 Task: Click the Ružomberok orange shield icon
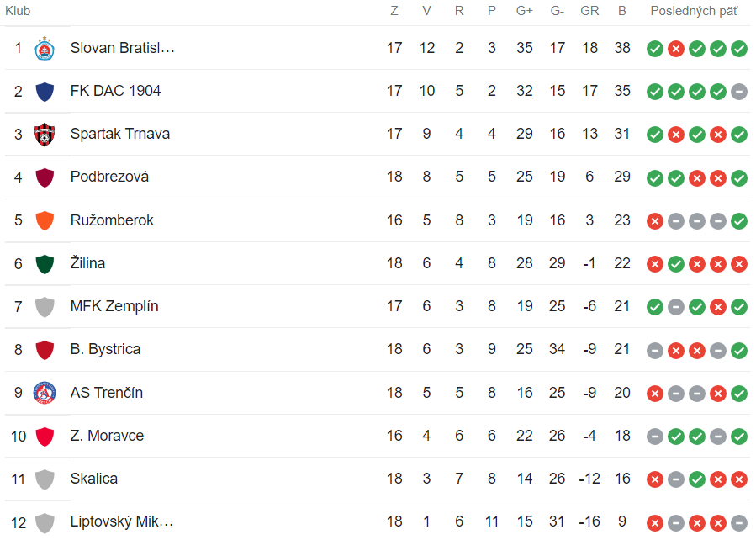pos(45,220)
